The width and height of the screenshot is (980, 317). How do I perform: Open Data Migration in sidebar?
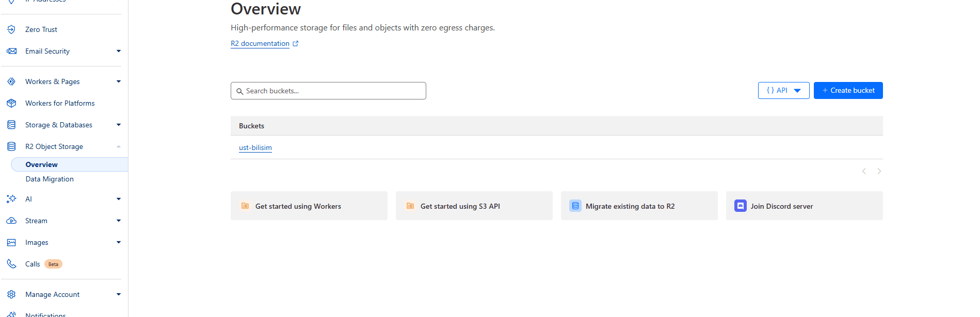click(50, 179)
